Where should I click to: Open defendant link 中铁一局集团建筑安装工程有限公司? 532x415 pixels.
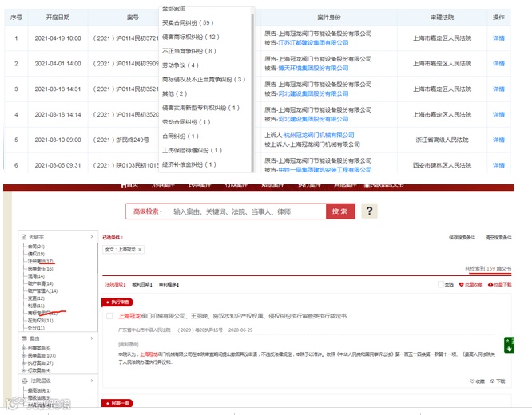click(x=324, y=170)
